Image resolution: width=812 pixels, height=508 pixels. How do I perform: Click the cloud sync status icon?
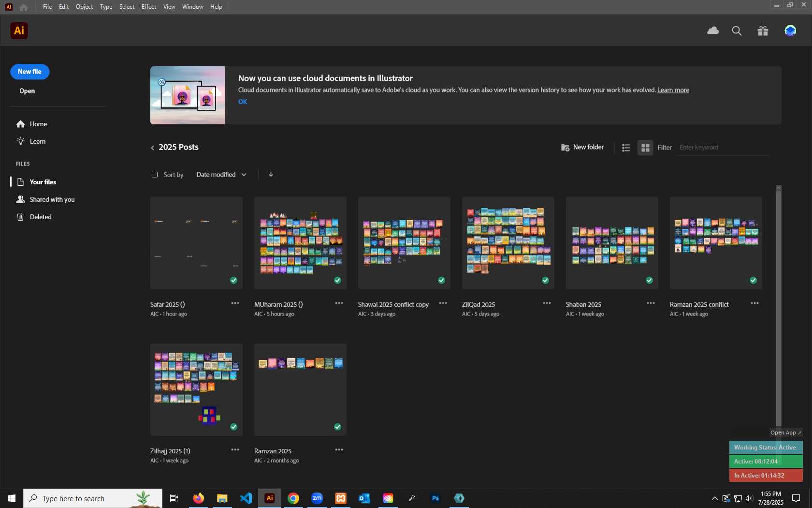point(713,31)
